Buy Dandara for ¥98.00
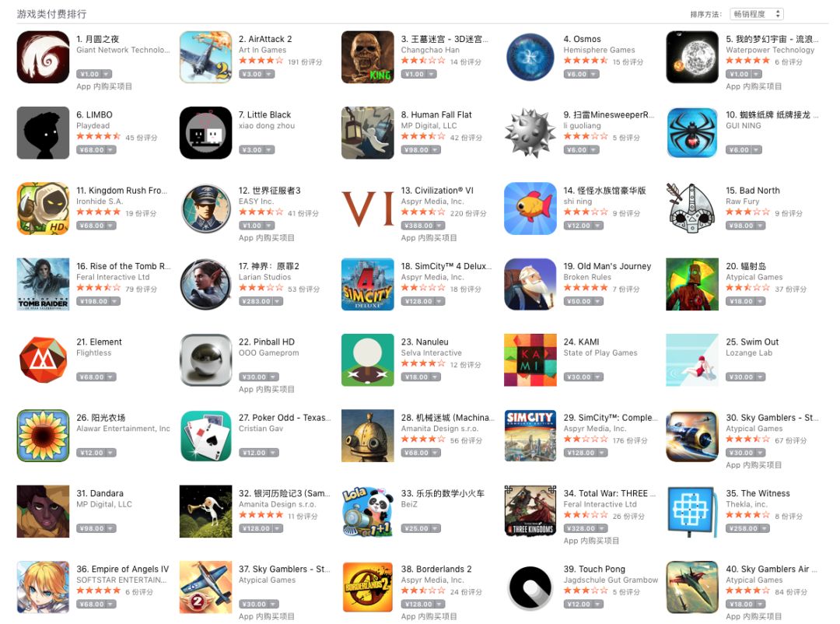This screenshot has width=840, height=624. click(96, 528)
